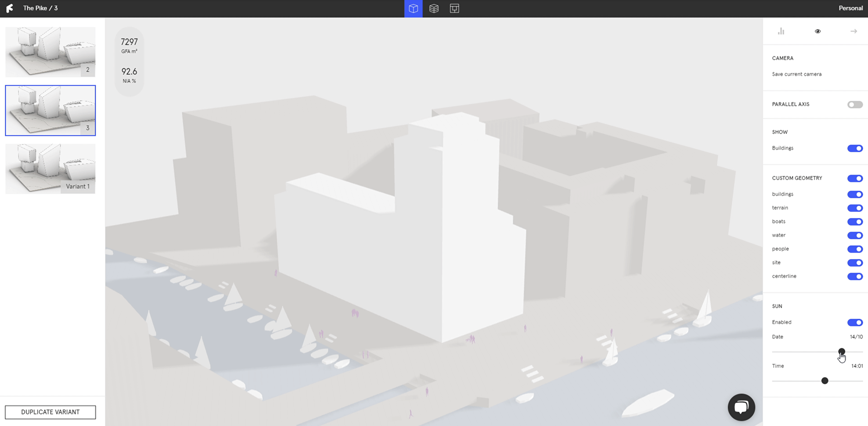The height and width of the screenshot is (426, 868).
Task: Enable the Parallel Axis toggle
Action: (x=854, y=105)
